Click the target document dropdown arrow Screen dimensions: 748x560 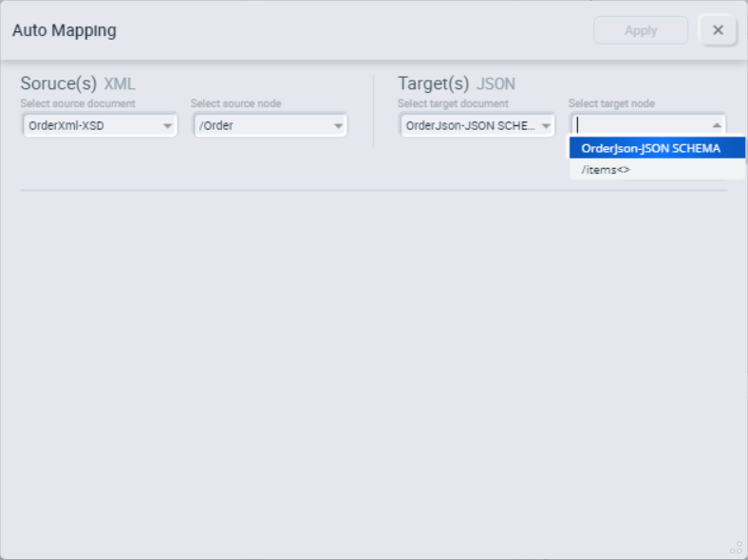coord(546,126)
